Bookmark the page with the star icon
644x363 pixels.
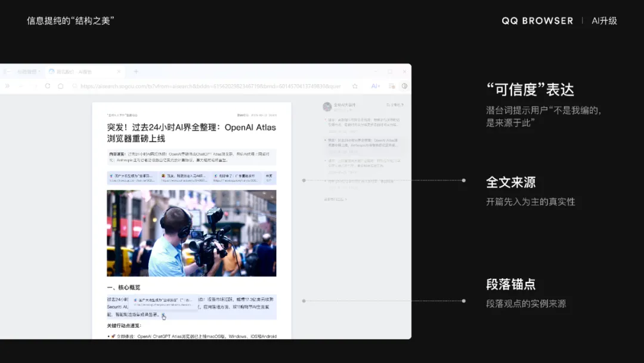point(355,86)
